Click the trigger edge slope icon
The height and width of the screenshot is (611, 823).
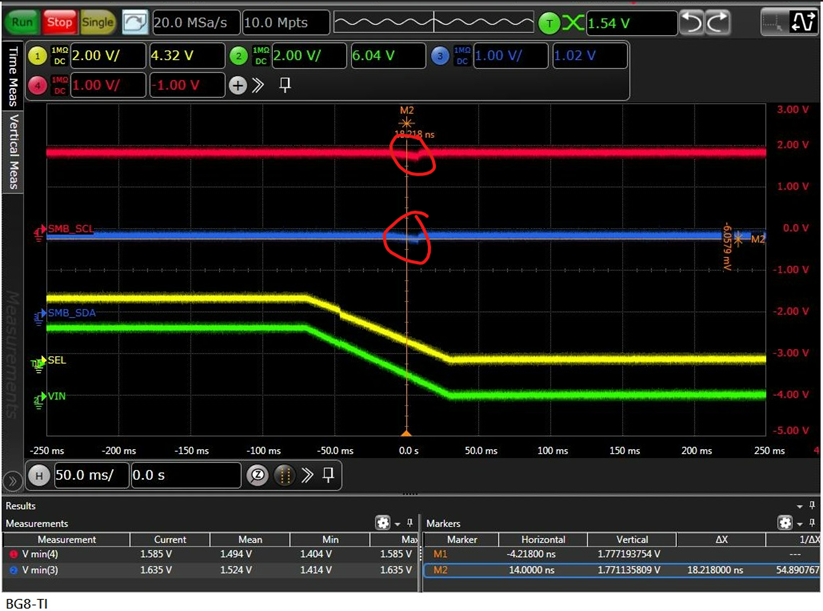(573, 23)
